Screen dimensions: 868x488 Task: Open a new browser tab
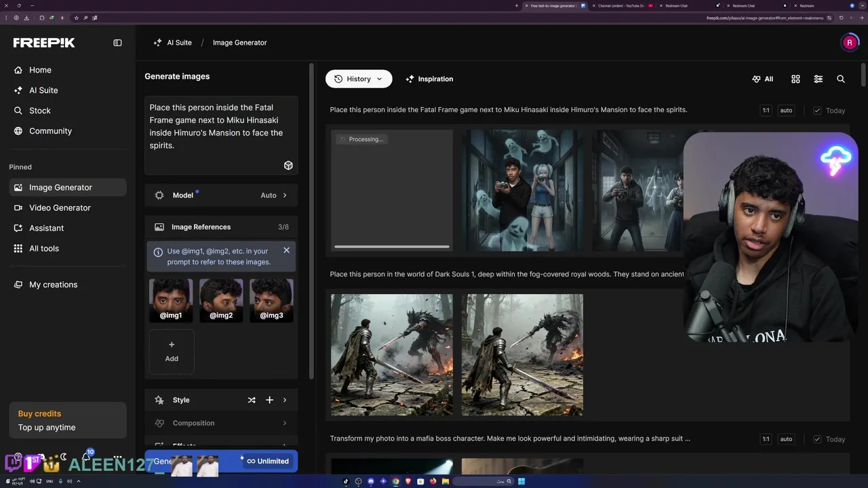click(517, 5)
